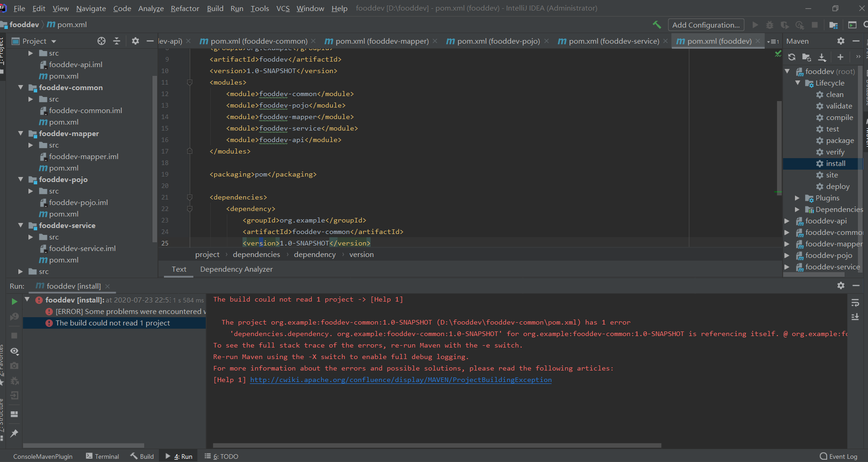Click Generate Sources and Update Folders icon
The height and width of the screenshot is (462, 868).
806,57
